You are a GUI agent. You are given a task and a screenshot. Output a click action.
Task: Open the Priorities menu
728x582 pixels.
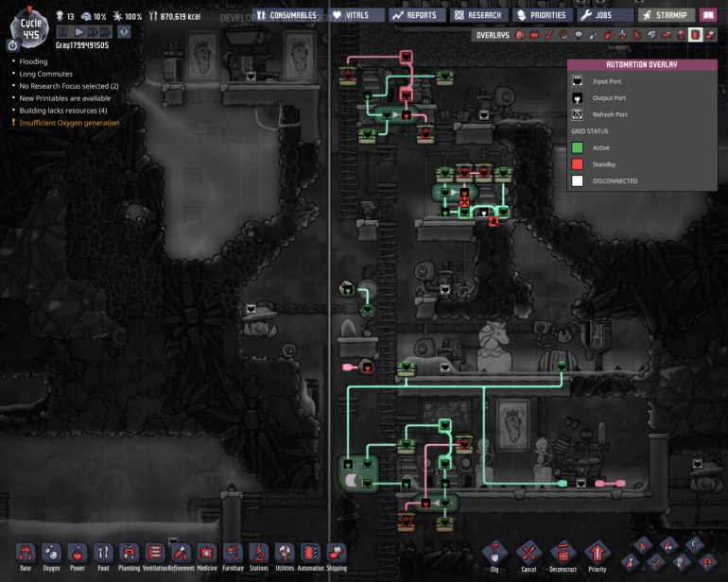542,15
